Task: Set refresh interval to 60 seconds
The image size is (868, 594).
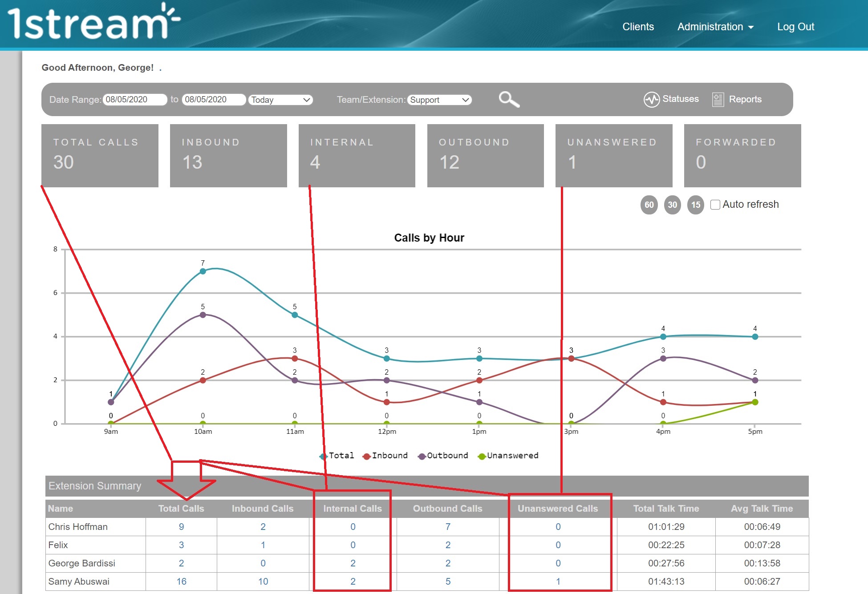Action: [649, 205]
